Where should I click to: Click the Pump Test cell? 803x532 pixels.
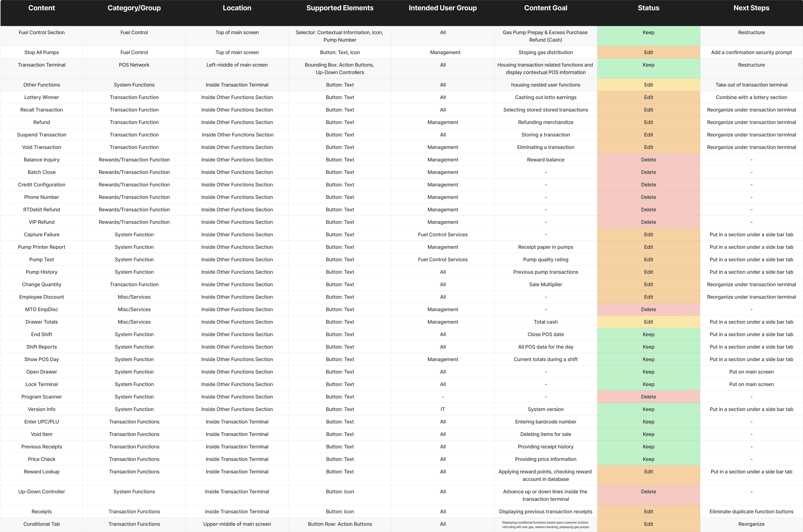click(41, 260)
